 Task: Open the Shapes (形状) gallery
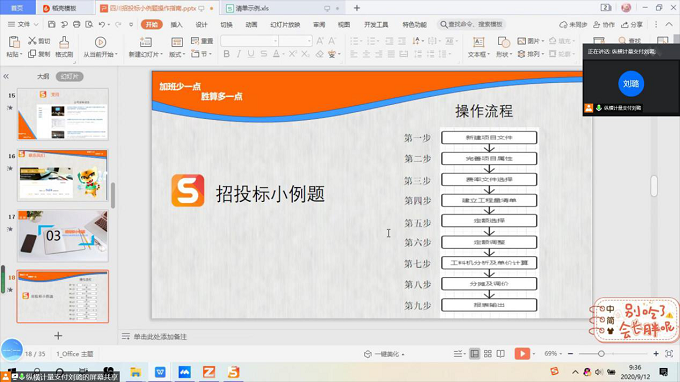(x=503, y=47)
